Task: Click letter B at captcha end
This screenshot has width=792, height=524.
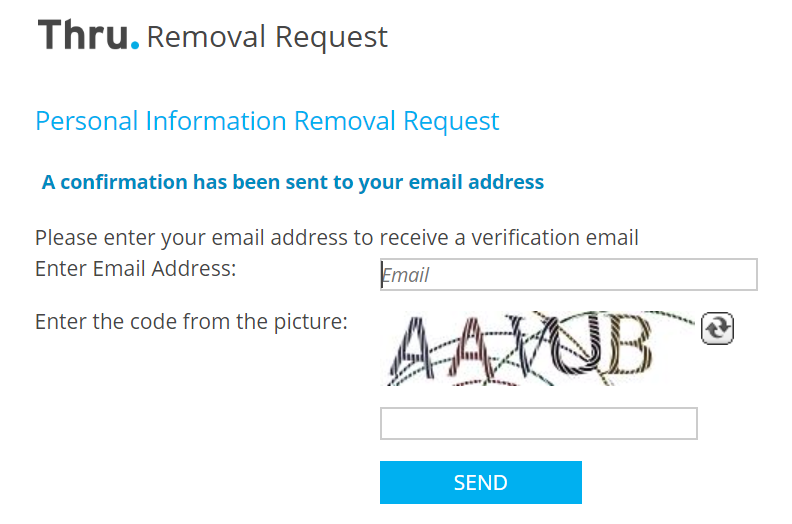Action: 628,345
